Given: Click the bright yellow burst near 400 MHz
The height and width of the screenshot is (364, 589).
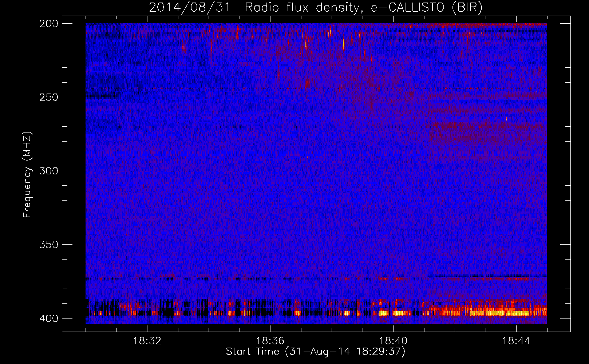Looking at the screenshot, I should (499, 313).
